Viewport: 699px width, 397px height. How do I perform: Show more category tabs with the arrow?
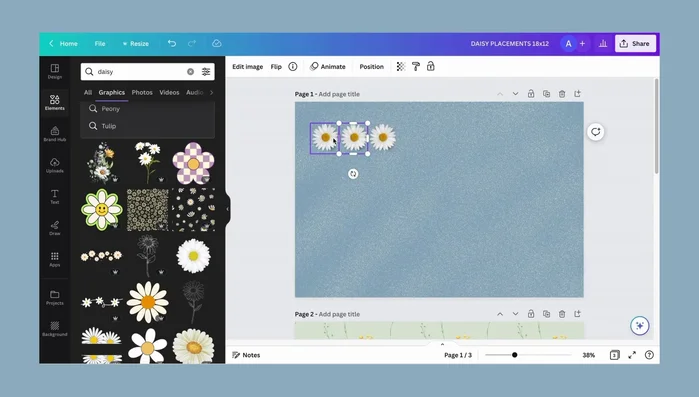211,92
